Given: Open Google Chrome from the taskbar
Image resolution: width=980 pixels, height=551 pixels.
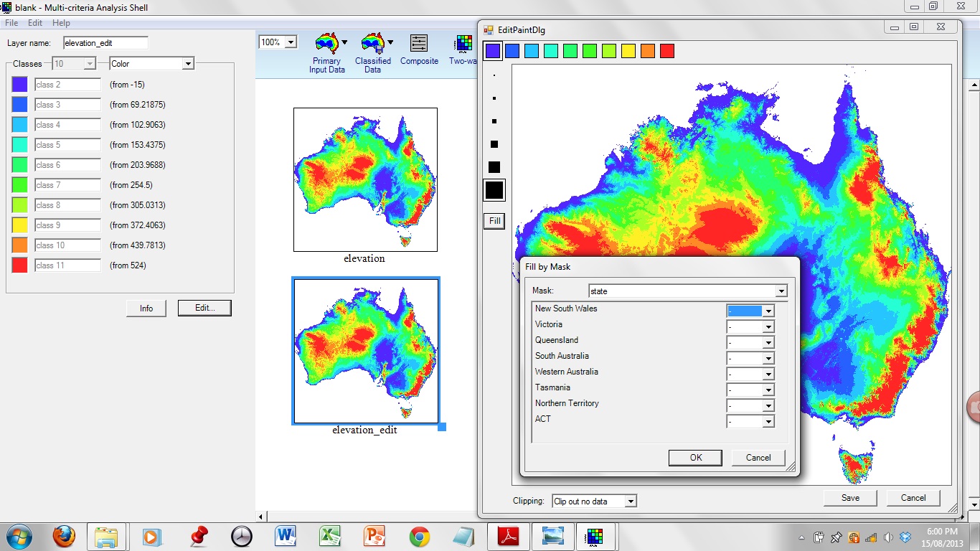Looking at the screenshot, I should click(419, 536).
